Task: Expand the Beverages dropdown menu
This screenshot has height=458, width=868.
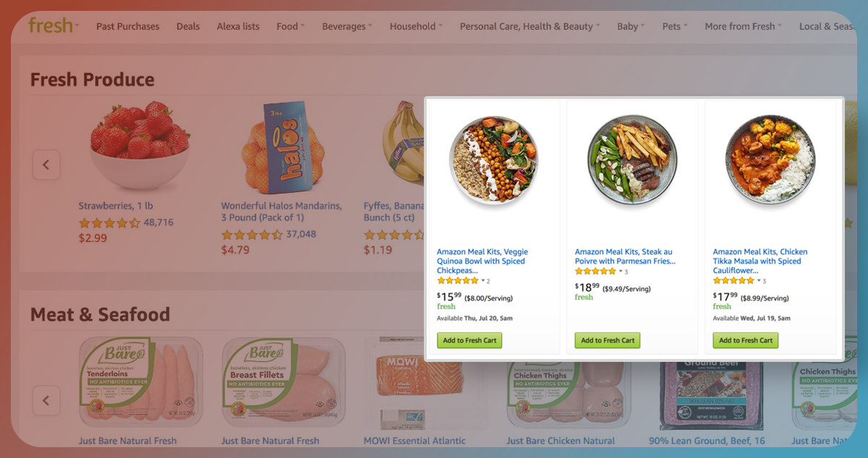Action: click(347, 27)
